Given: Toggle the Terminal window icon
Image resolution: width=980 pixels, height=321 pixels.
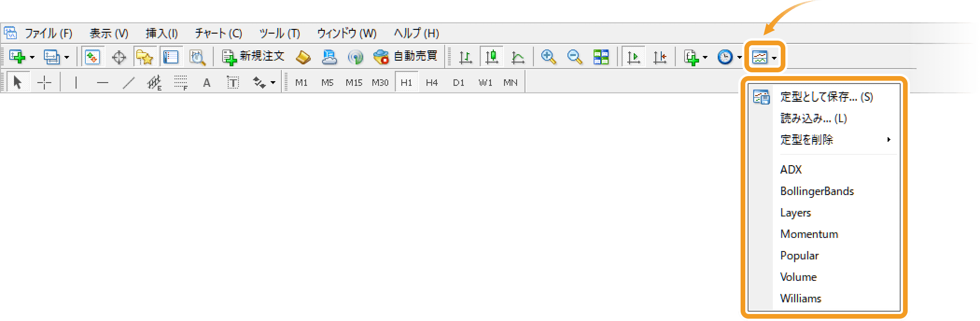Looking at the screenshot, I should [171, 57].
